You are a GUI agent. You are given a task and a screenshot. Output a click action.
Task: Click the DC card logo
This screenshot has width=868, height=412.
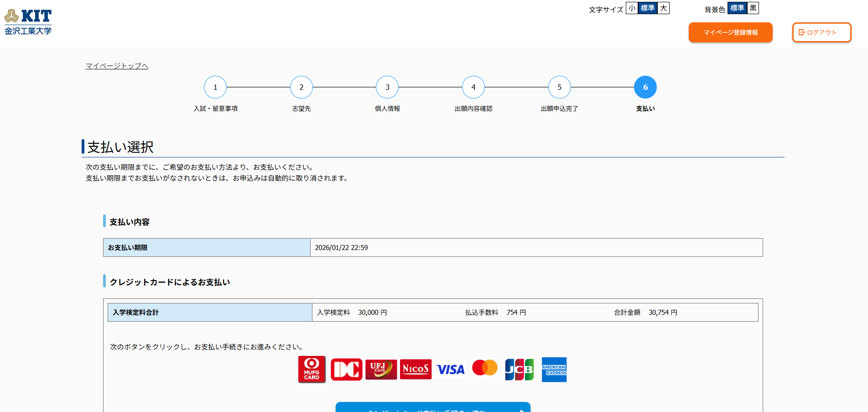[346, 369]
